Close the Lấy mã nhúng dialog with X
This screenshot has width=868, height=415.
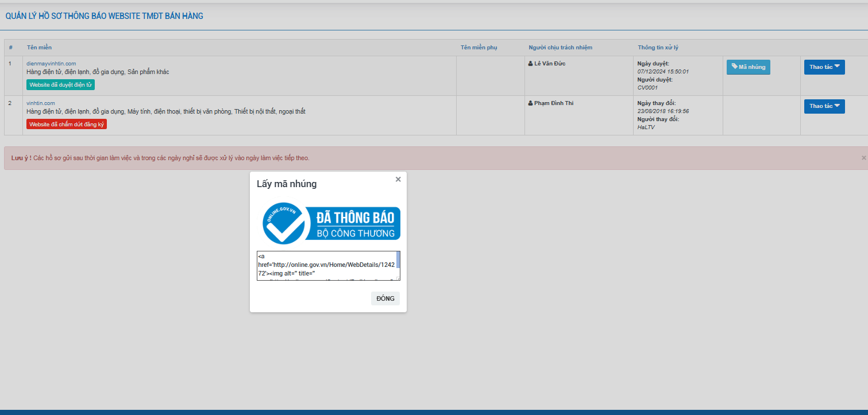point(398,179)
